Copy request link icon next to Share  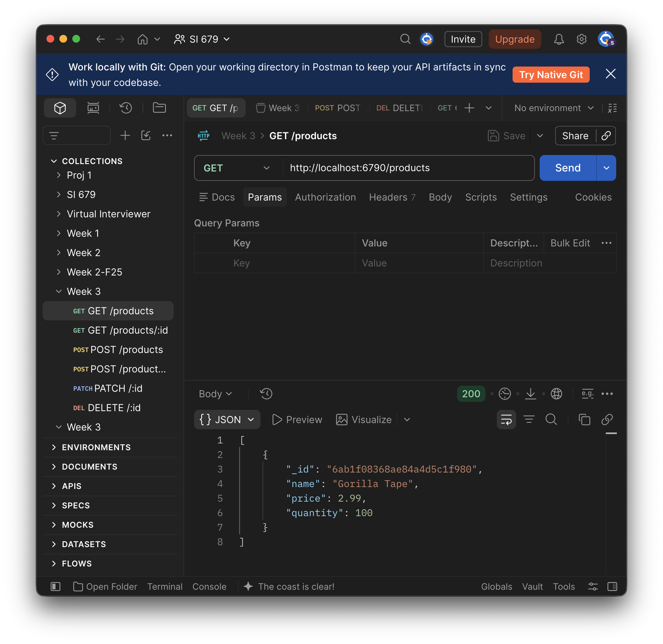pos(606,136)
